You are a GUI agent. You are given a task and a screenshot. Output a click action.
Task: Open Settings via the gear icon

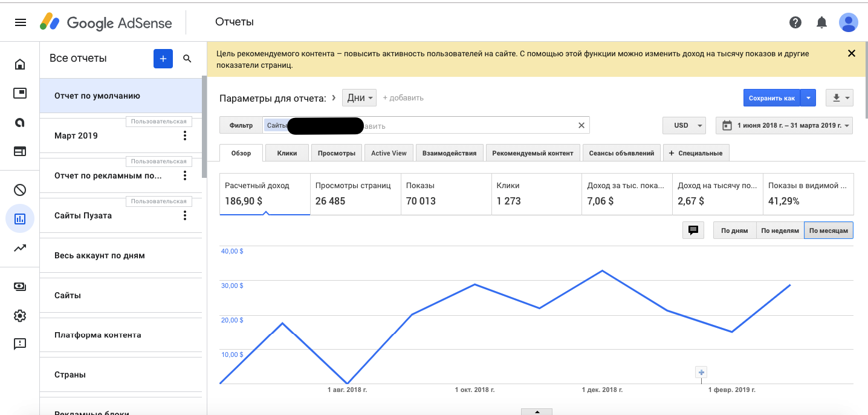20,315
